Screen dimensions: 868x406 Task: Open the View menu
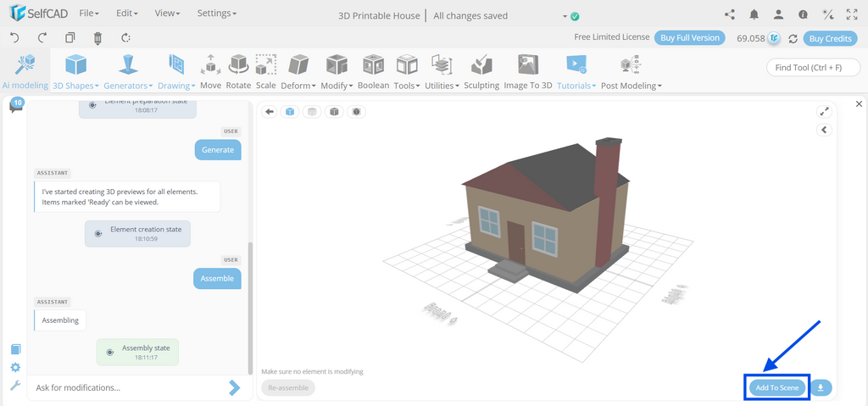click(167, 14)
